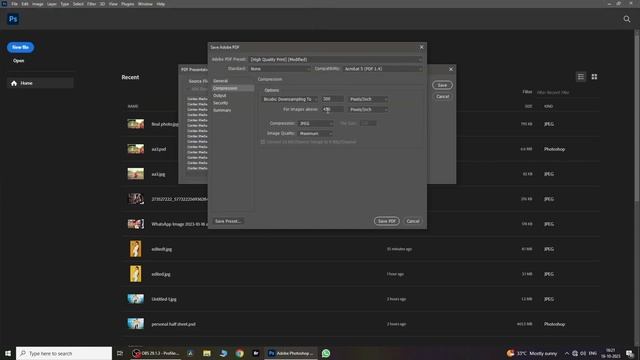Click the Save PDF button
Screen dimensions: 640x360
pyautogui.click(x=387, y=221)
